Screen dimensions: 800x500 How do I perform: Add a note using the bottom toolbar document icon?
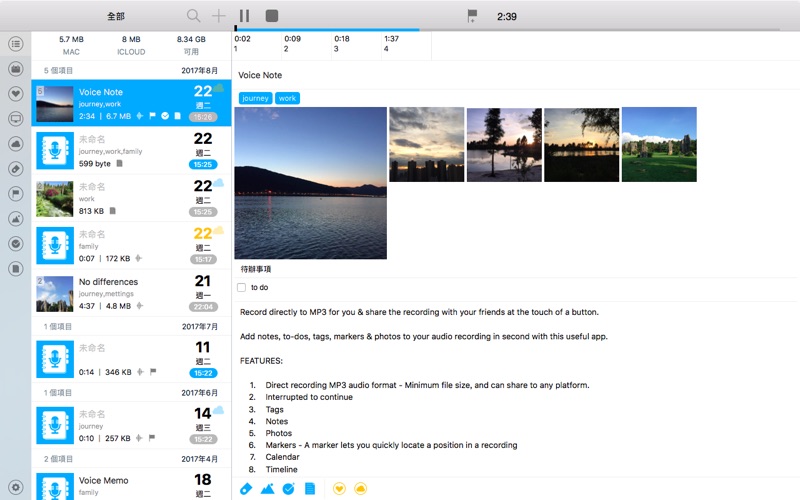pyautogui.click(x=310, y=489)
